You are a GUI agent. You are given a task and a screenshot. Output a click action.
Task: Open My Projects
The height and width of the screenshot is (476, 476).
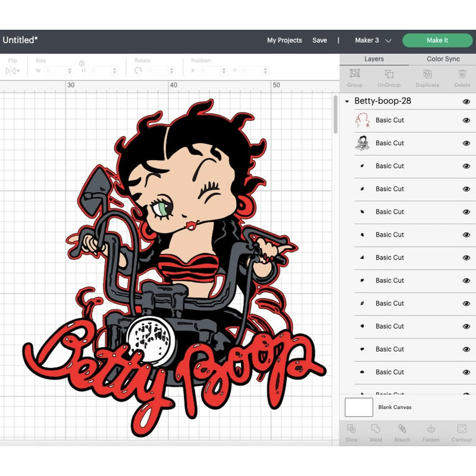(284, 40)
